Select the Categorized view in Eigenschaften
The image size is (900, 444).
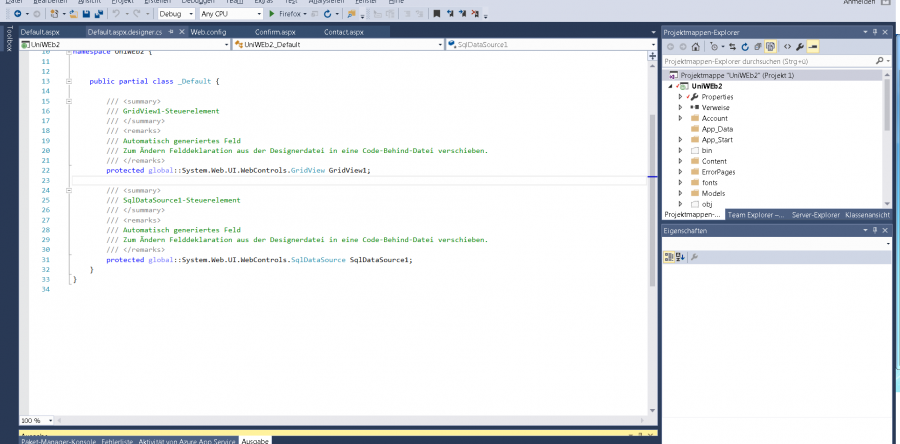[x=669, y=258]
